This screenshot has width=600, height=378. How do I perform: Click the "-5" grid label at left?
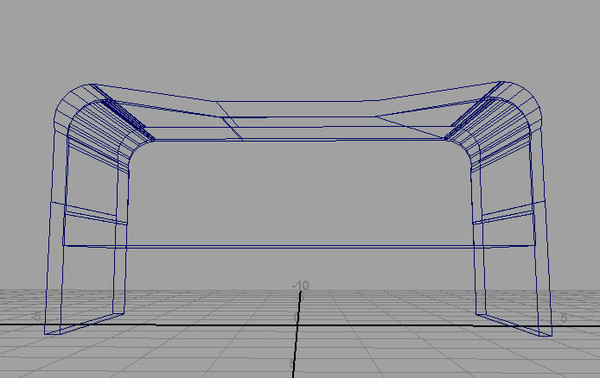(x=36, y=316)
